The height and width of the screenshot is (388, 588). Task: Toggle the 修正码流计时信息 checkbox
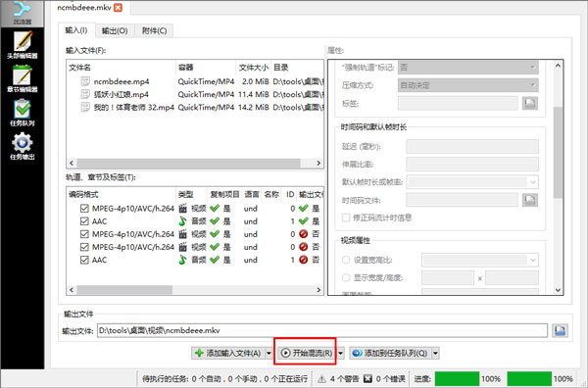click(346, 218)
